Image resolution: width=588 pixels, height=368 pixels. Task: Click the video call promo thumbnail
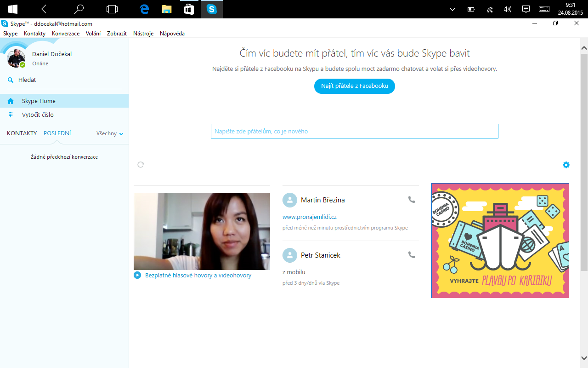202,231
